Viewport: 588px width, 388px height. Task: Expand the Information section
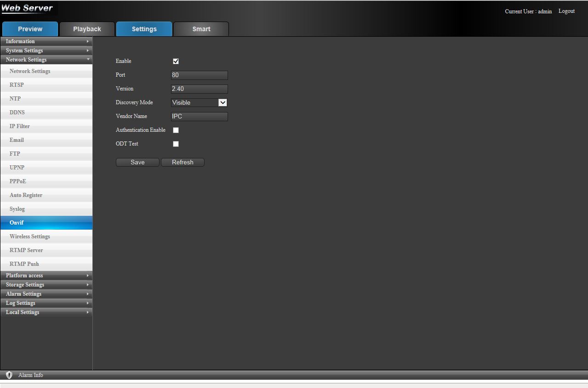(x=46, y=41)
